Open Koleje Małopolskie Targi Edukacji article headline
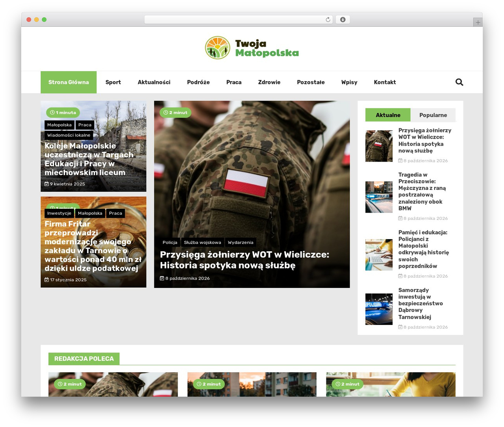 tap(89, 159)
